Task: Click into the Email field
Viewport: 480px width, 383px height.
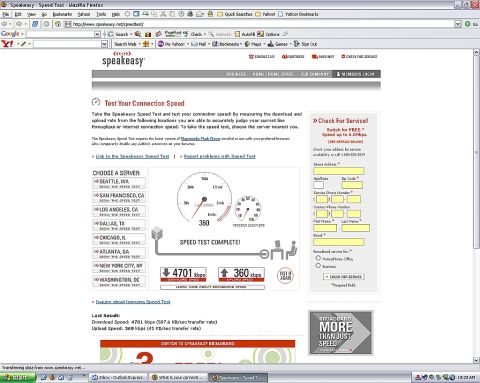Action: pos(338,242)
